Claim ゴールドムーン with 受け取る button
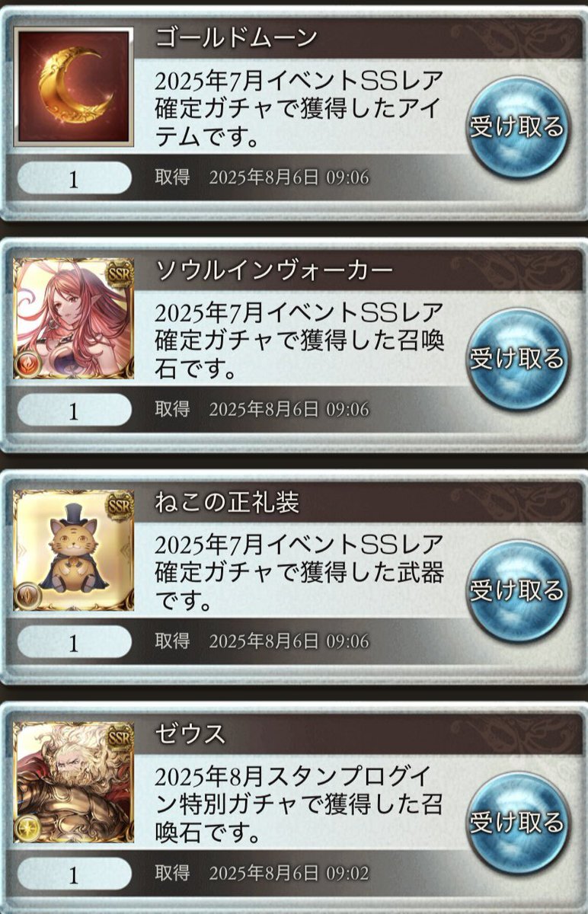 coord(517,126)
